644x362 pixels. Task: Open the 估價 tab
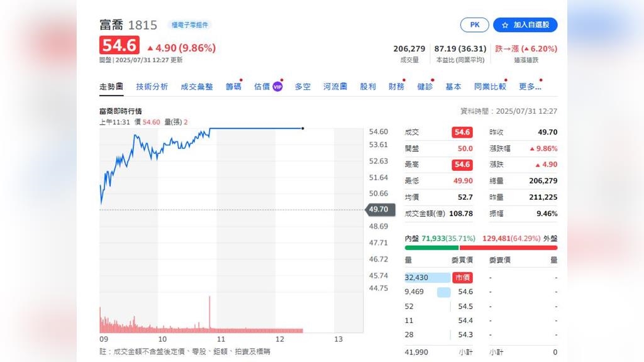pyautogui.click(x=262, y=87)
